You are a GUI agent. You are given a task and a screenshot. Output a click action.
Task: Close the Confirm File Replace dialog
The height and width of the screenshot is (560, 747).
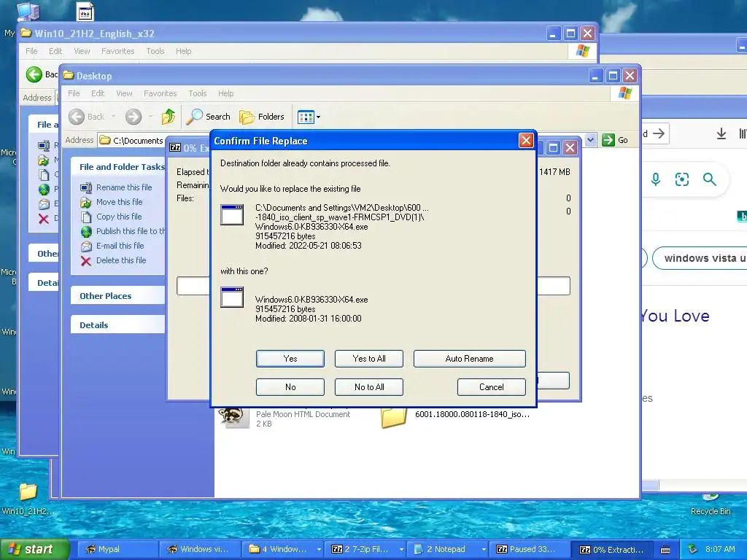(x=525, y=141)
